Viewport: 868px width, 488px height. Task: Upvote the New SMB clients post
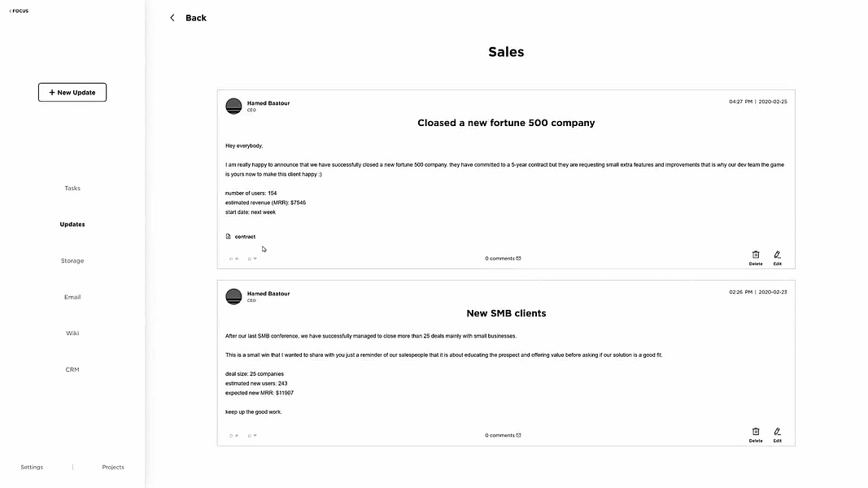pos(234,435)
